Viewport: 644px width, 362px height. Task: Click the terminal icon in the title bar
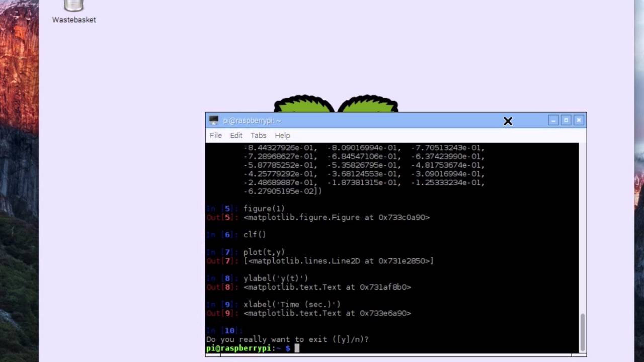[x=214, y=120]
